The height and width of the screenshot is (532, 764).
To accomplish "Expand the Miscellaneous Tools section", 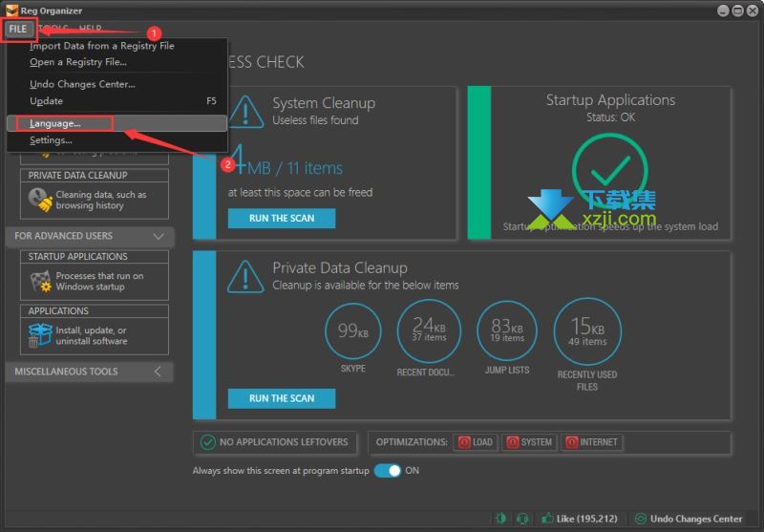I will (x=158, y=372).
